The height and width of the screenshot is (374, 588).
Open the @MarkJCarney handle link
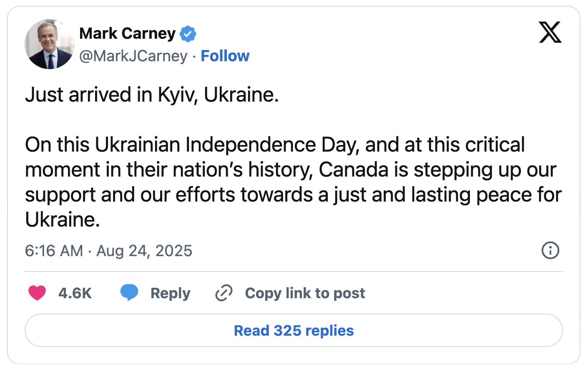pos(133,56)
